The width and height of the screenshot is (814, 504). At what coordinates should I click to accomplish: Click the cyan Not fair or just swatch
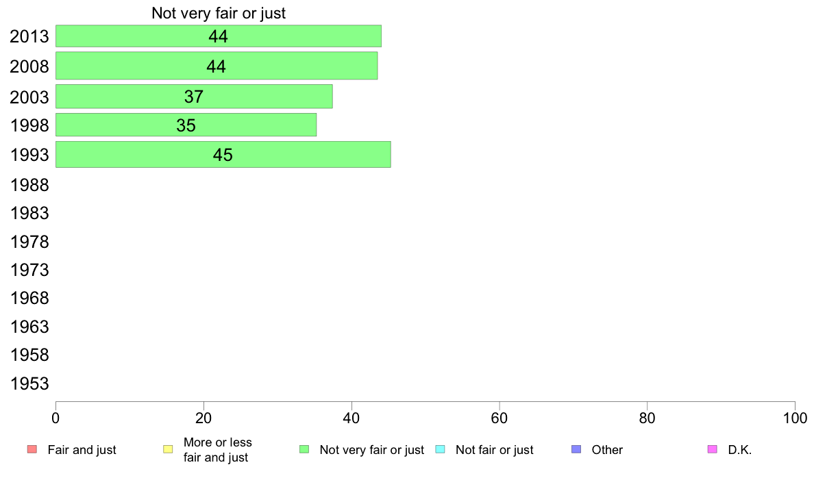(440, 449)
